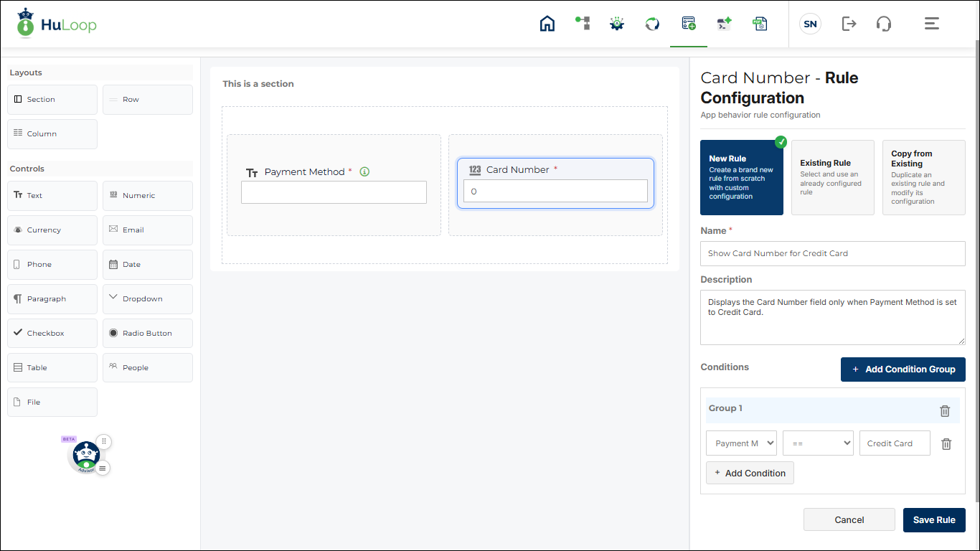The width and height of the screenshot is (980, 551).
Task: Select the New Rule option card
Action: coord(742,177)
